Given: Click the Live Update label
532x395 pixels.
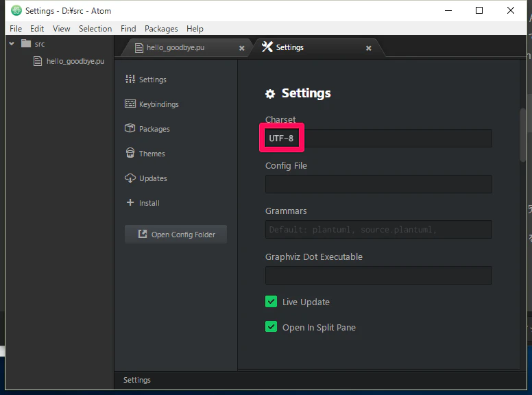Looking at the screenshot, I should [x=306, y=302].
